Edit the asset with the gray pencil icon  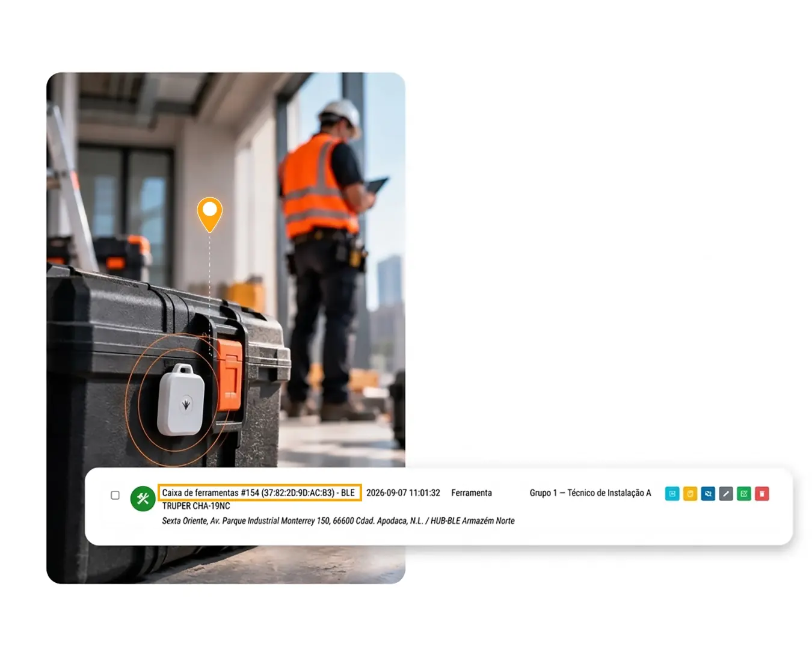pyautogui.click(x=726, y=494)
